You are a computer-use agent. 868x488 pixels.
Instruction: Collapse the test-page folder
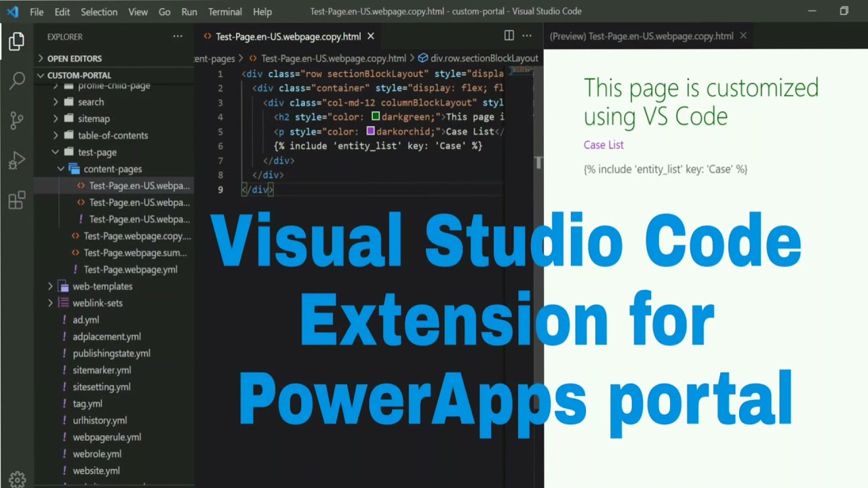(97, 152)
